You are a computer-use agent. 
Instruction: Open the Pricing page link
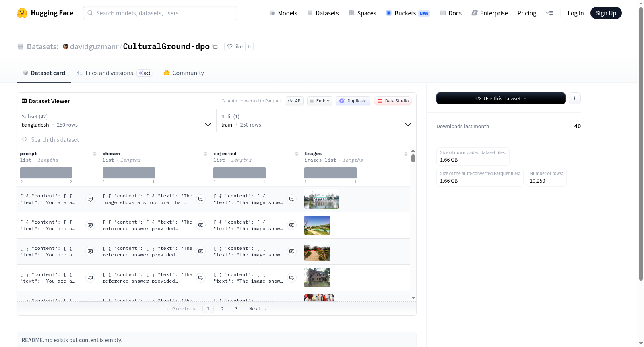[527, 13]
